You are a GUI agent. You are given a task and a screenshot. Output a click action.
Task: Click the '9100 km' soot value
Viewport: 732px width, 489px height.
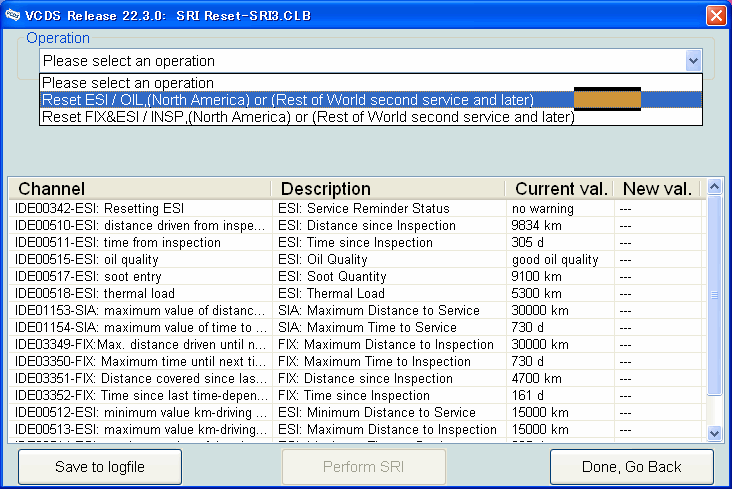(x=536, y=276)
